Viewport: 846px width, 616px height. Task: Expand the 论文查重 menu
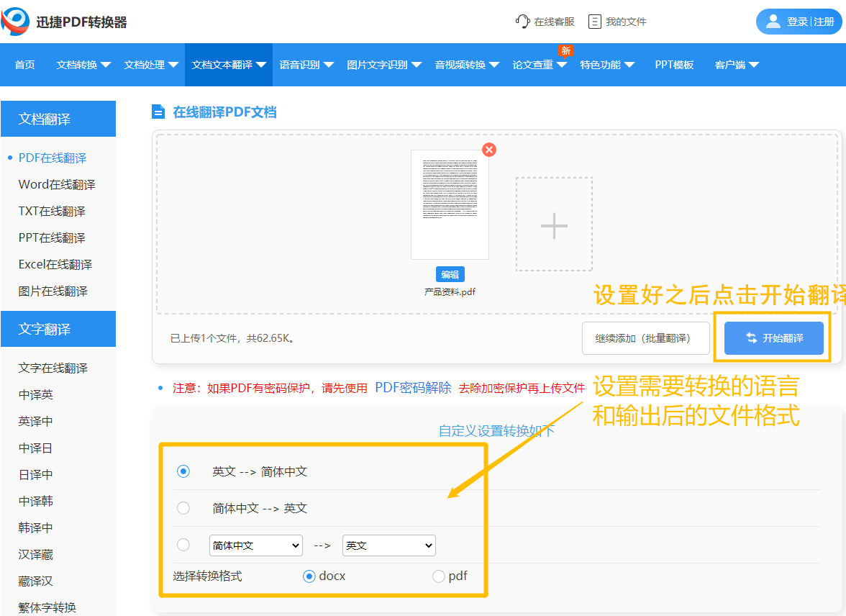pos(540,65)
